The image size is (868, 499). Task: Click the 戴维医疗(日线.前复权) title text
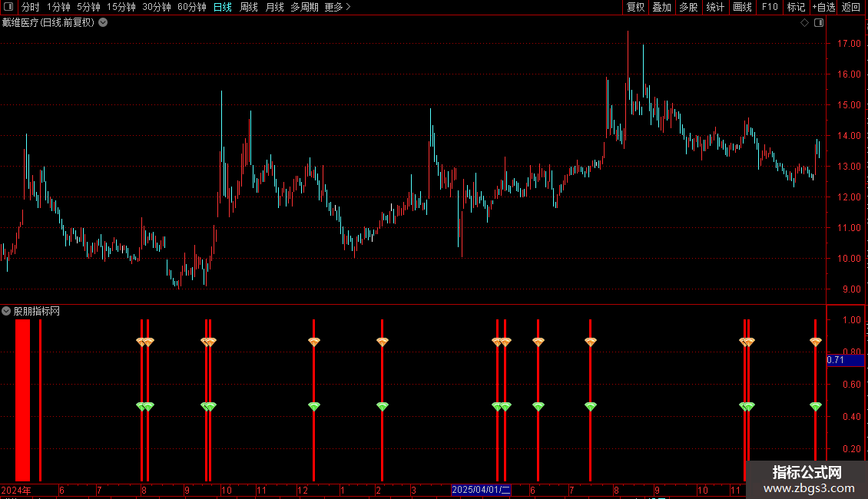coord(48,23)
